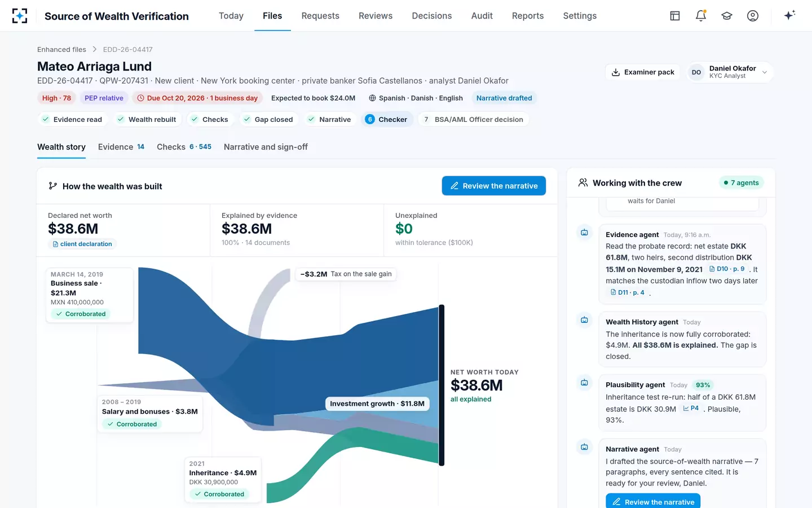Click the Wealth History agent avatar icon
Screen dimensions: 812x508
click(585, 320)
